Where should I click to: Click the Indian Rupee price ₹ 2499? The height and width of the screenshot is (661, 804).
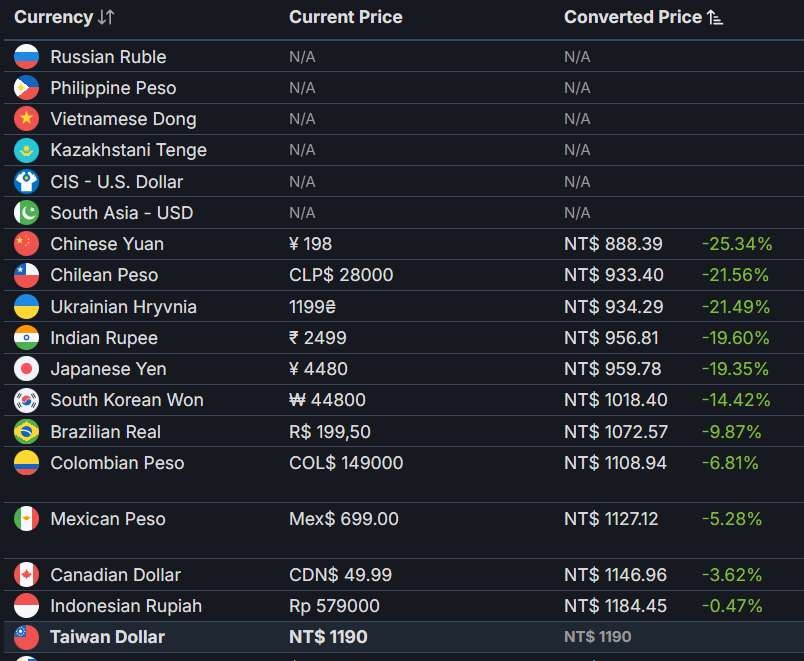[x=318, y=338]
